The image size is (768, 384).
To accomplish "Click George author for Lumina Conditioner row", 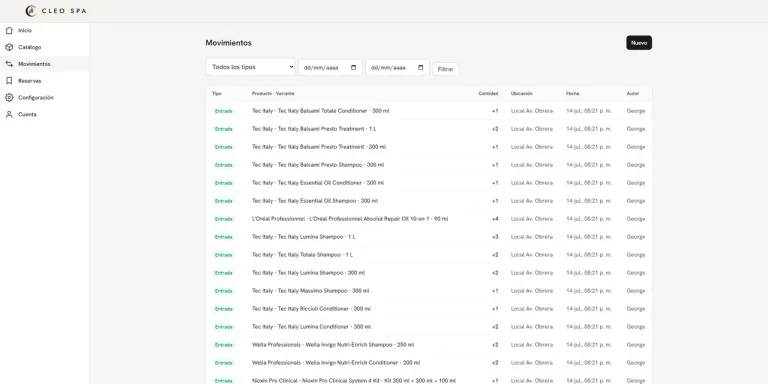I will (x=636, y=327).
